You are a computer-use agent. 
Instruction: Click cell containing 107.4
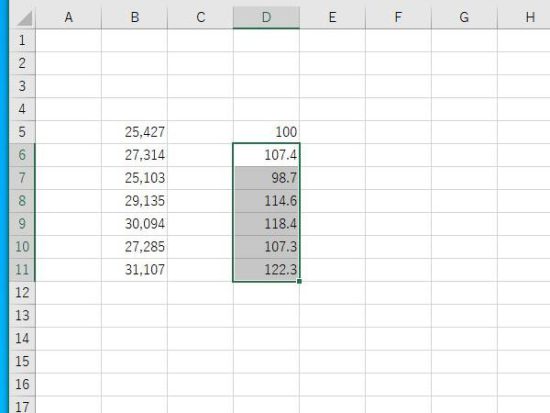(266, 155)
